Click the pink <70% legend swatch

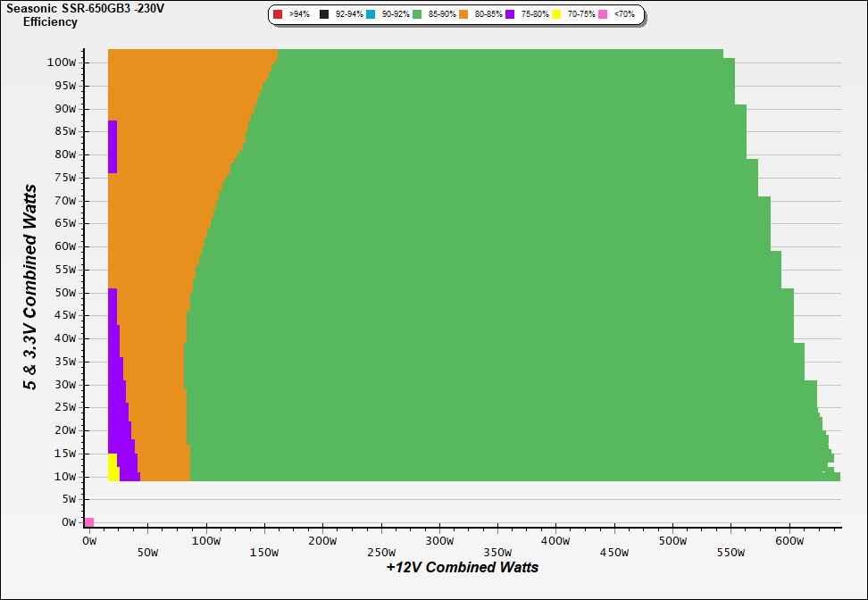(603, 14)
